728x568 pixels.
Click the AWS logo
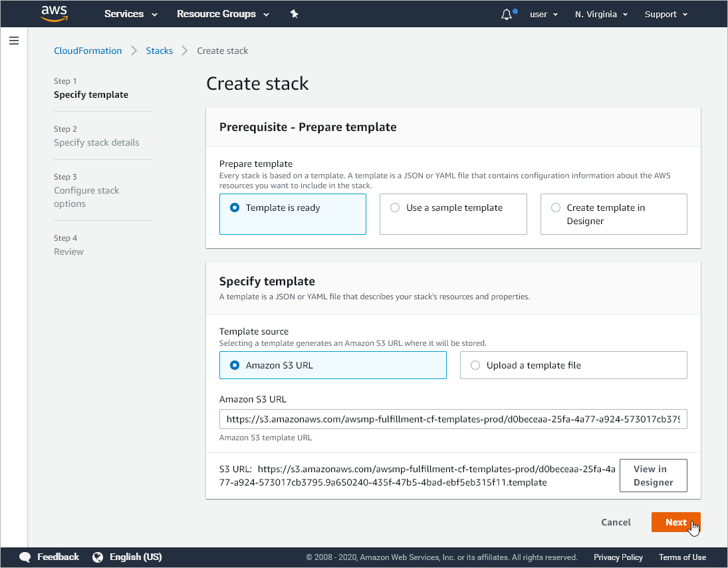55,14
